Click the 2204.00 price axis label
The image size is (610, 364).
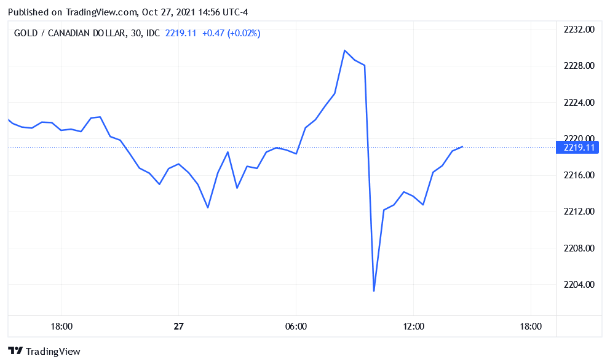pos(580,285)
